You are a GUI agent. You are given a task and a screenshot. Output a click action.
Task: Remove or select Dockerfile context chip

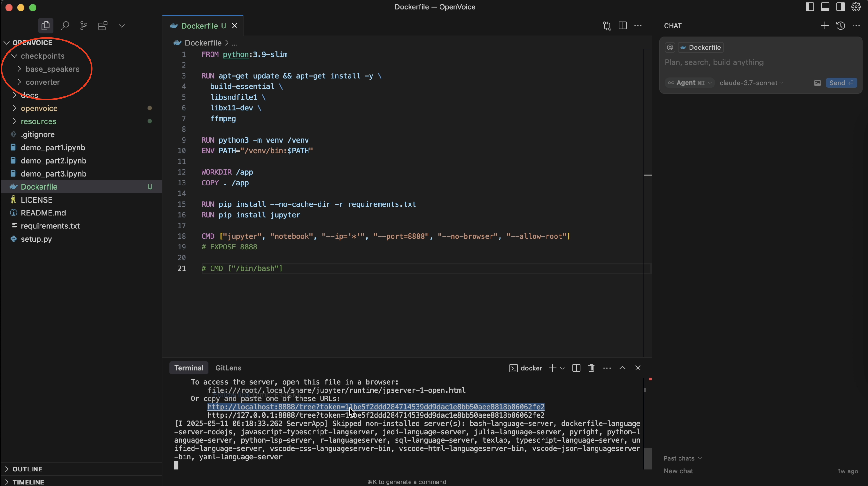(x=700, y=48)
